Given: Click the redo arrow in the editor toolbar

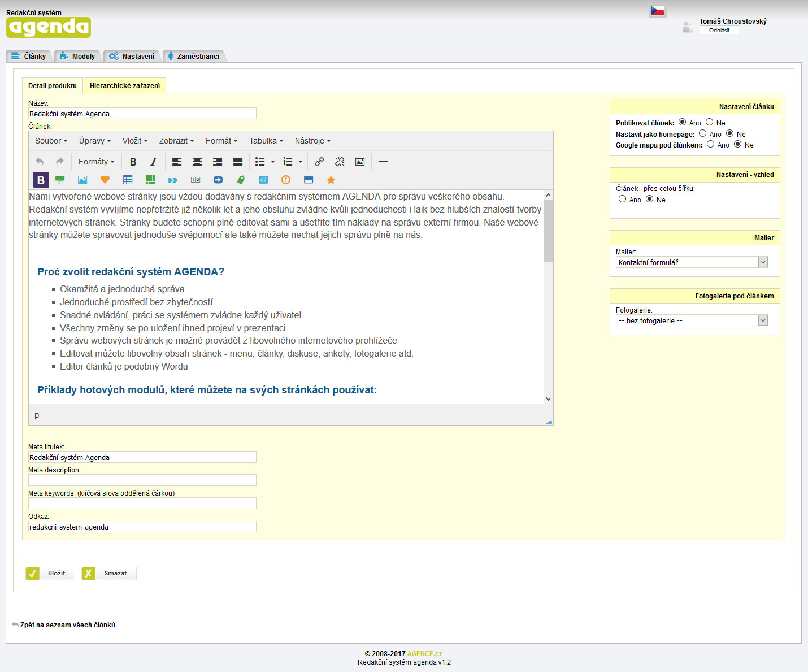Looking at the screenshot, I should point(60,162).
